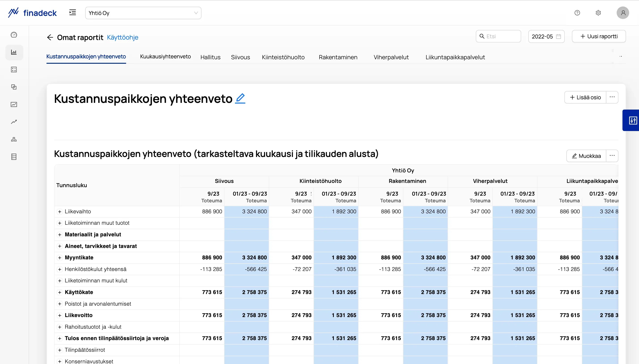The width and height of the screenshot is (639, 364).
Task: Toggle the sidebar menu collapse icon
Action: tap(72, 12)
